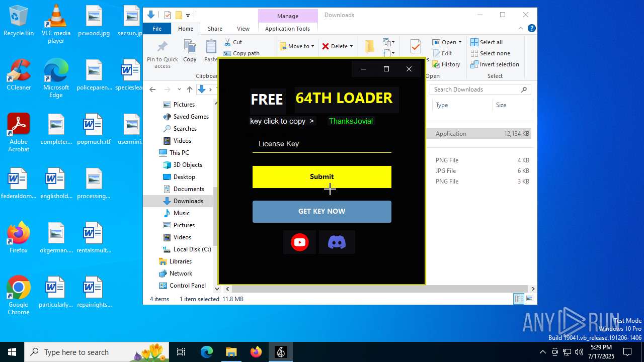This screenshot has height=362, width=644.
Task: Click the Recycle Bin desktop icon
Action: [x=19, y=21]
